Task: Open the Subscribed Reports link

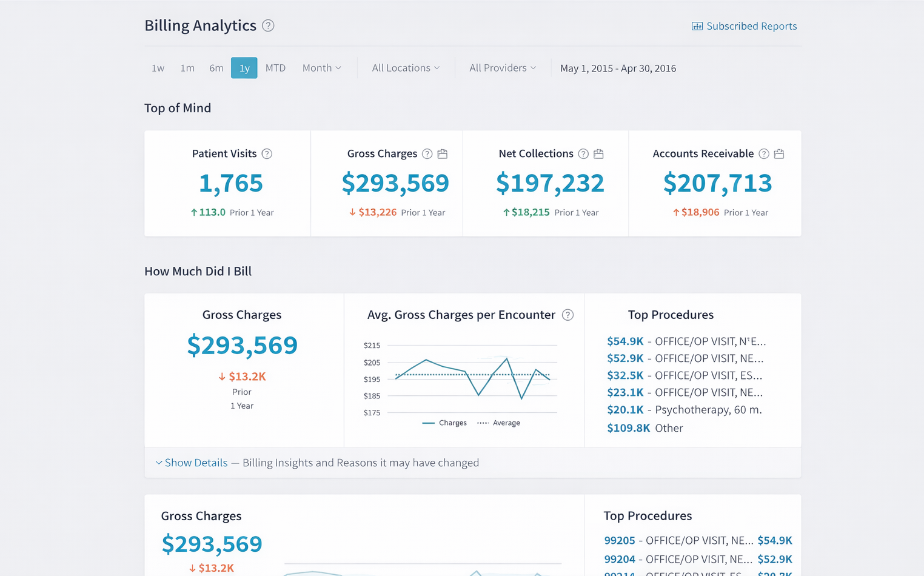Action: (x=745, y=26)
